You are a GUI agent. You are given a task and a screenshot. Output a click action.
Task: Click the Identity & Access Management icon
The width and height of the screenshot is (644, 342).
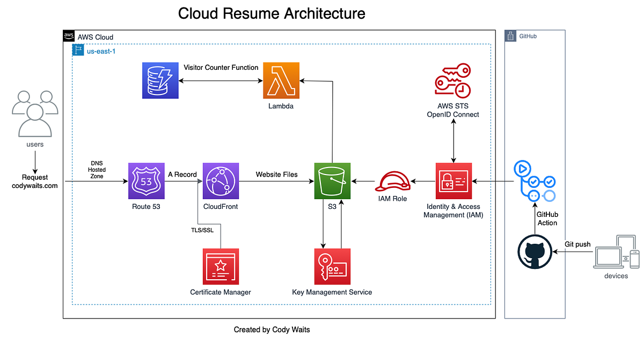453,181
